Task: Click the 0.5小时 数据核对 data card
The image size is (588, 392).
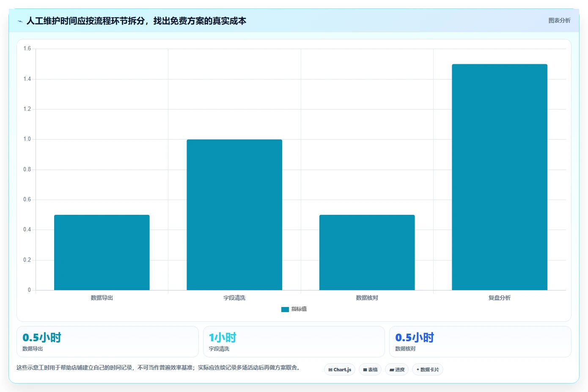Action: pos(480,342)
